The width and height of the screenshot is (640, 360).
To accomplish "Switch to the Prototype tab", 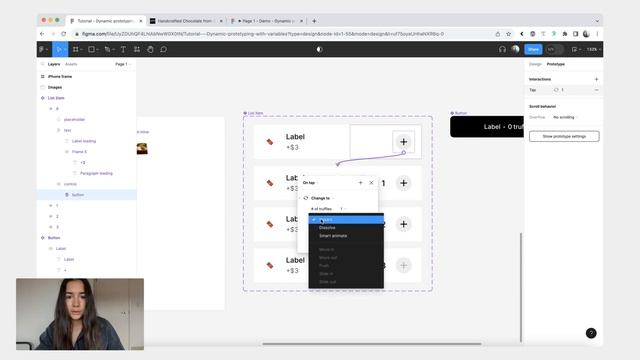I will (556, 64).
